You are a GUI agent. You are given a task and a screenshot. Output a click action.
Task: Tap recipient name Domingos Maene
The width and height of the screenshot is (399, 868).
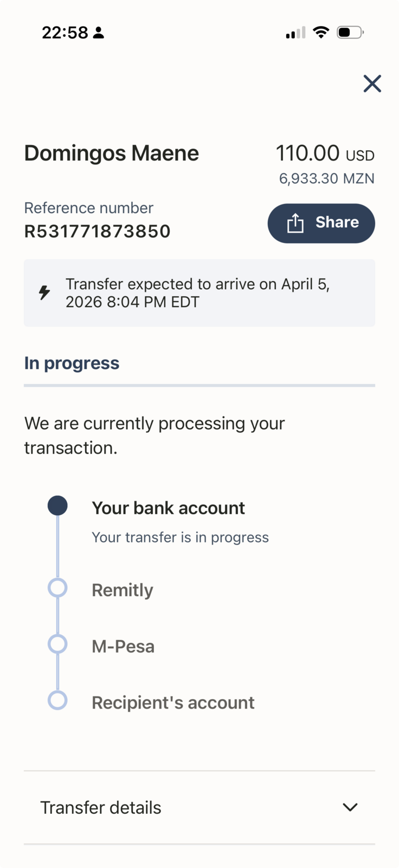pos(112,154)
